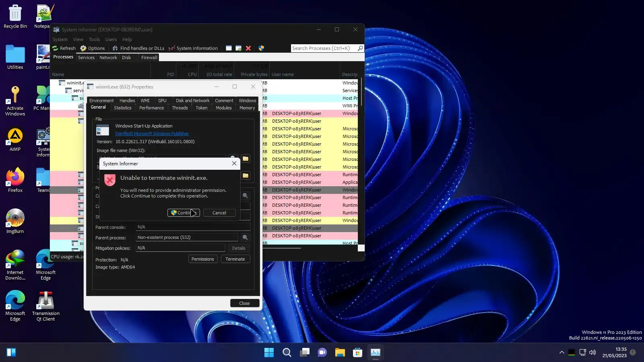644x362 pixels.
Task: Select the Utilities folder on the desktop
Action: (x=15, y=57)
